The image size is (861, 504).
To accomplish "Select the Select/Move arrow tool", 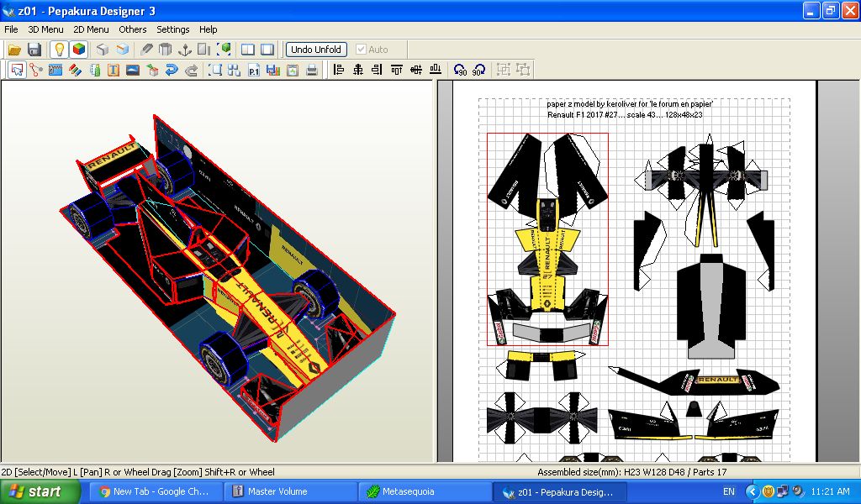I will pyautogui.click(x=17, y=70).
